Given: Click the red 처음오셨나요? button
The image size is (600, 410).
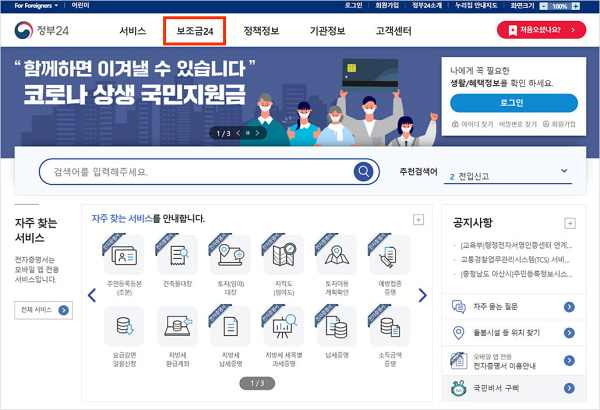Looking at the screenshot, I should click(x=541, y=30).
